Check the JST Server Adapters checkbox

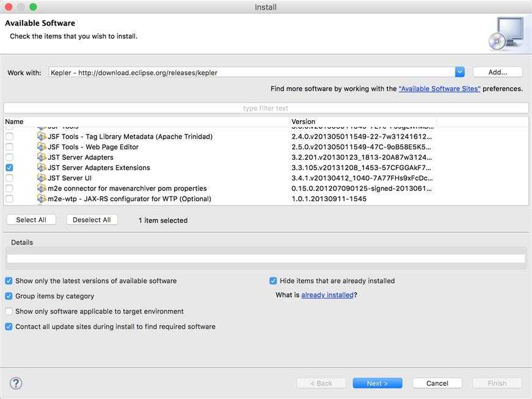[x=10, y=157]
